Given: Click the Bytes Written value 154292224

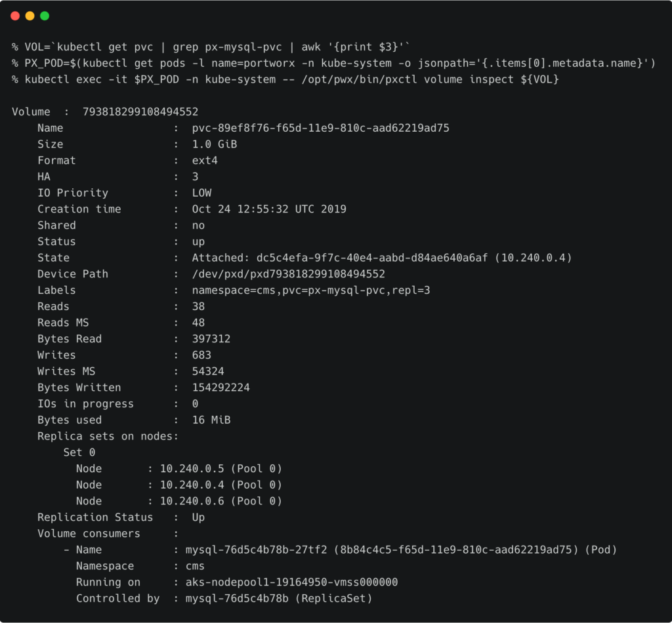Looking at the screenshot, I should [220, 388].
